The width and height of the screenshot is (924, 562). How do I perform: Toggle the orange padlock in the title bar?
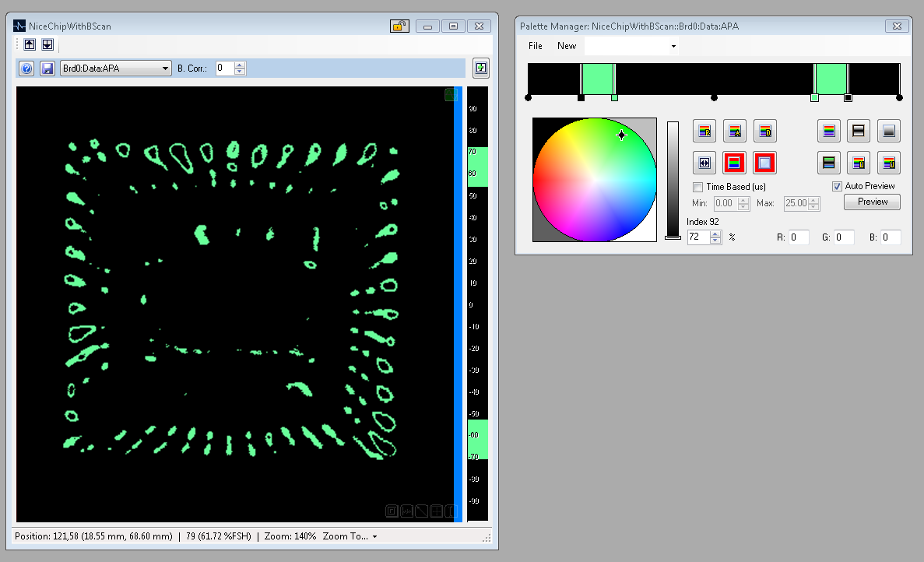point(399,26)
